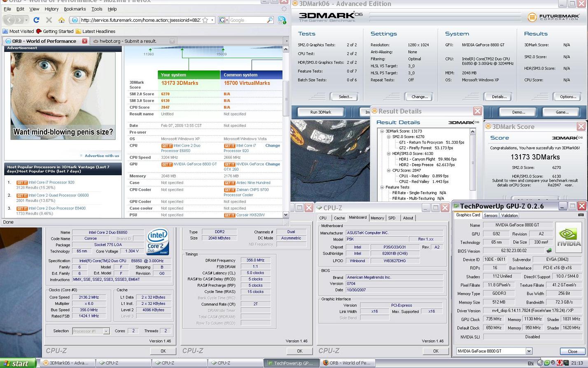Open the Firefox list all tabs dropdown
This screenshot has height=368, width=588.
(286, 41)
